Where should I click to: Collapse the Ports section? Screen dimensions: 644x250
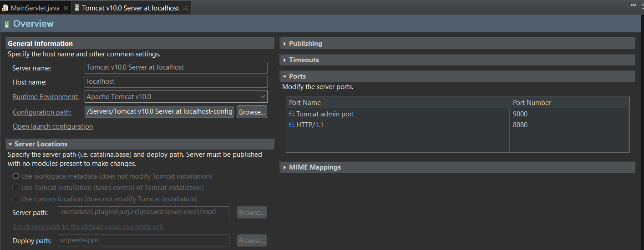tap(284, 76)
